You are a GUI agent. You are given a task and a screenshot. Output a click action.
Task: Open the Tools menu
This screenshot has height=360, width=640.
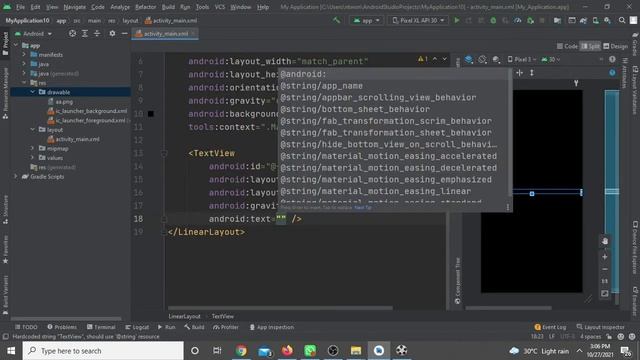pos(202,7)
